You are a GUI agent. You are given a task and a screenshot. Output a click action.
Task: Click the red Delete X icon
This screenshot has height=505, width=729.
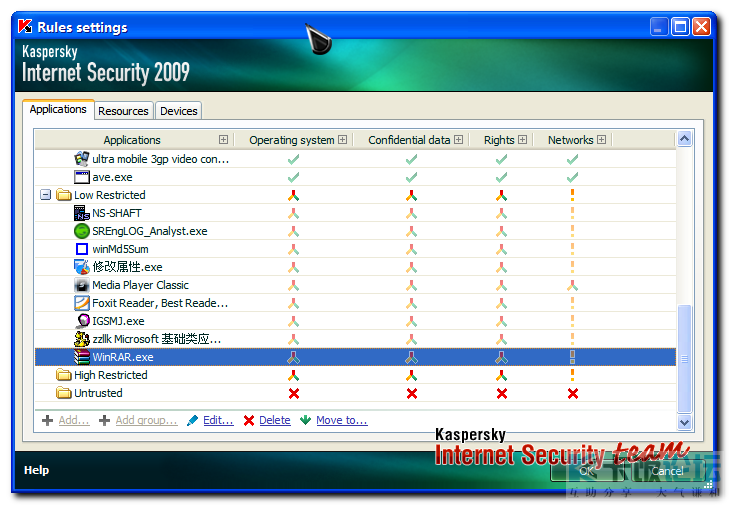point(249,420)
